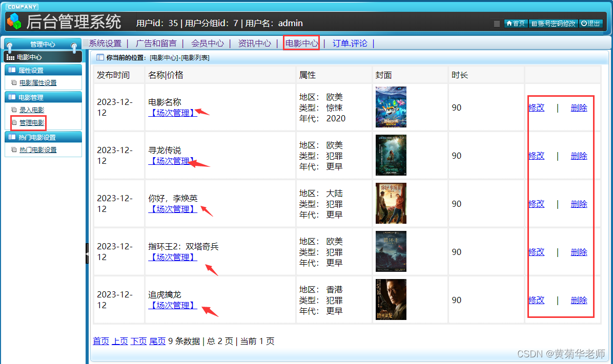Open 账号密码修改 in the header
This screenshot has width=613, height=364.
[x=553, y=24]
